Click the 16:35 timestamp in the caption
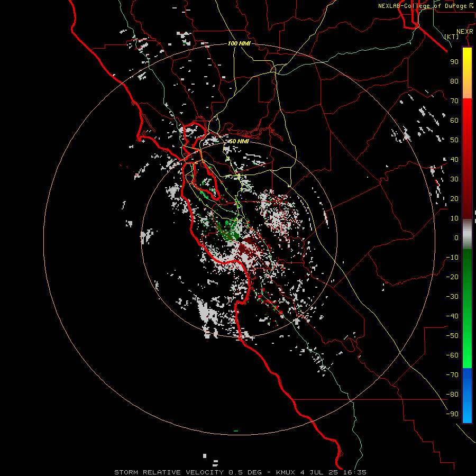The image size is (476, 476). (355, 472)
